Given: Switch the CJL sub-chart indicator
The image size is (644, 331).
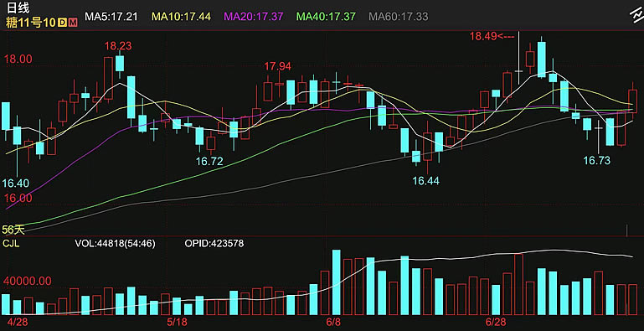Looking at the screenshot, I should click(11, 243).
